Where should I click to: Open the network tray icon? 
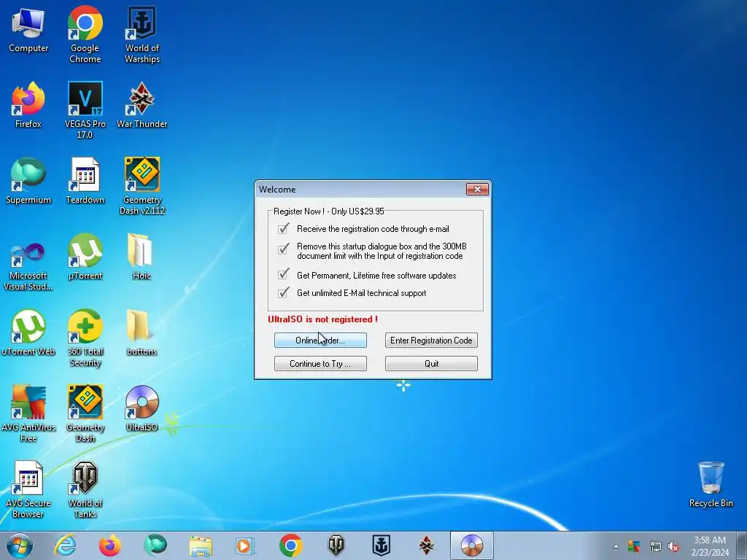[655, 546]
